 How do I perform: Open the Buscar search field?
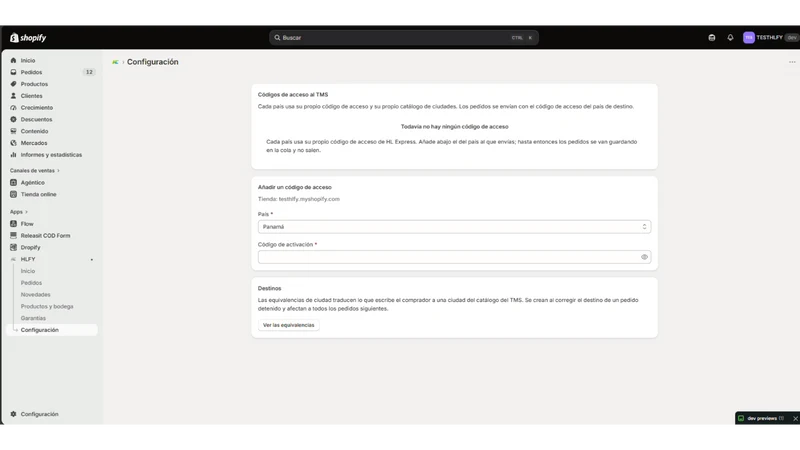pos(404,38)
